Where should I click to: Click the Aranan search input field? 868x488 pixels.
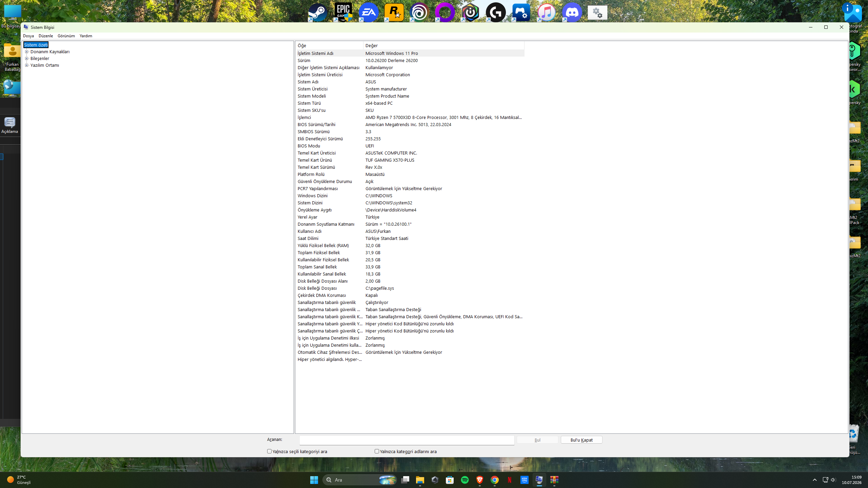407,440
